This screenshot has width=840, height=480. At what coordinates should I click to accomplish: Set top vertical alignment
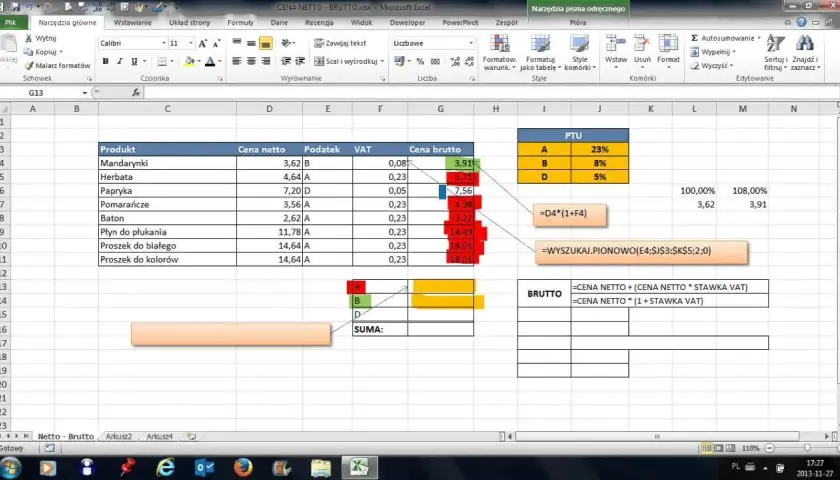tap(237, 43)
